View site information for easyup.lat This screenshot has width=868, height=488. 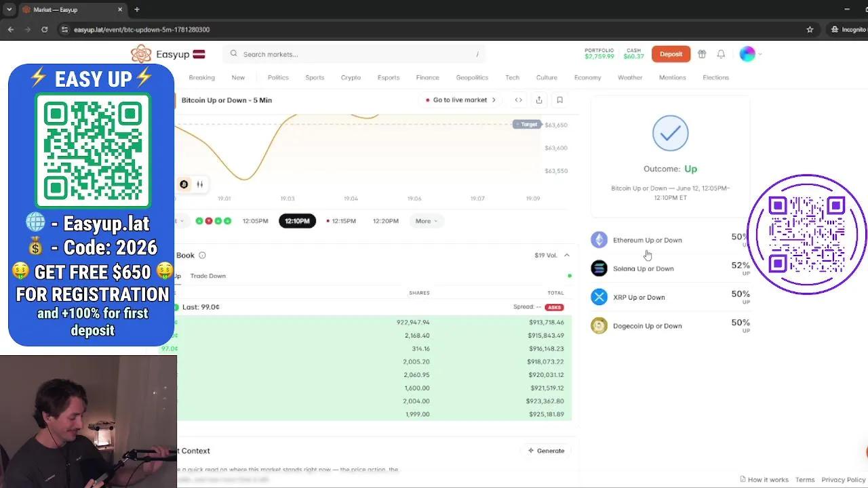point(64,30)
